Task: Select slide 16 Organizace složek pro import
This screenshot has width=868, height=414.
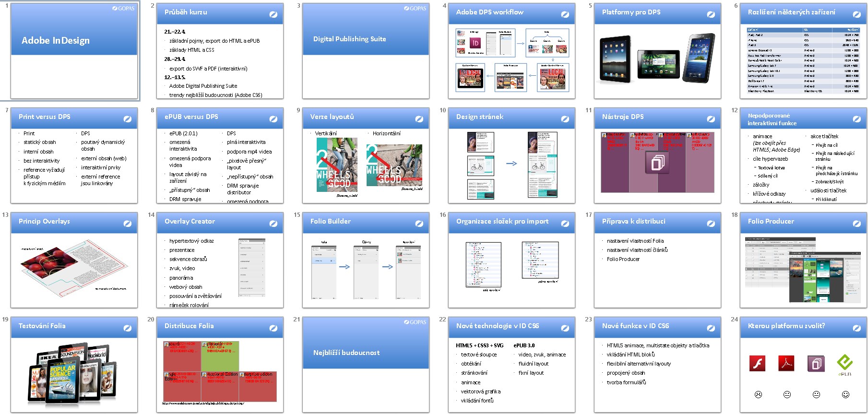Action: pos(511,260)
